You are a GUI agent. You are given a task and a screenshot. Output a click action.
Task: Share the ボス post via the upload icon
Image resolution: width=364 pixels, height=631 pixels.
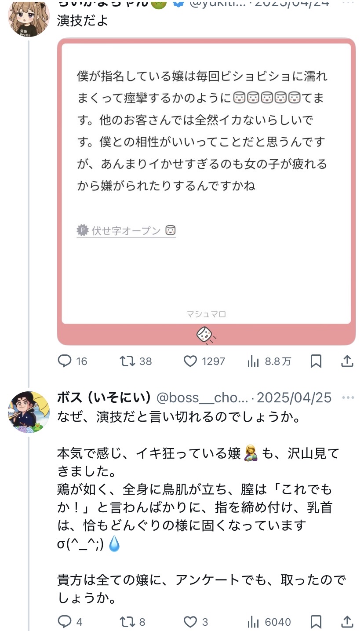pos(347,622)
